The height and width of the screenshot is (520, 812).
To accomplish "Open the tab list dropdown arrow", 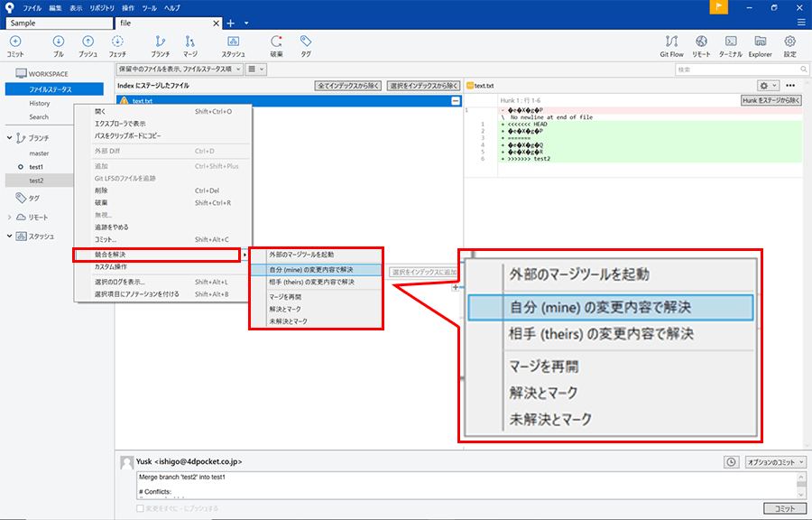I will [246, 23].
